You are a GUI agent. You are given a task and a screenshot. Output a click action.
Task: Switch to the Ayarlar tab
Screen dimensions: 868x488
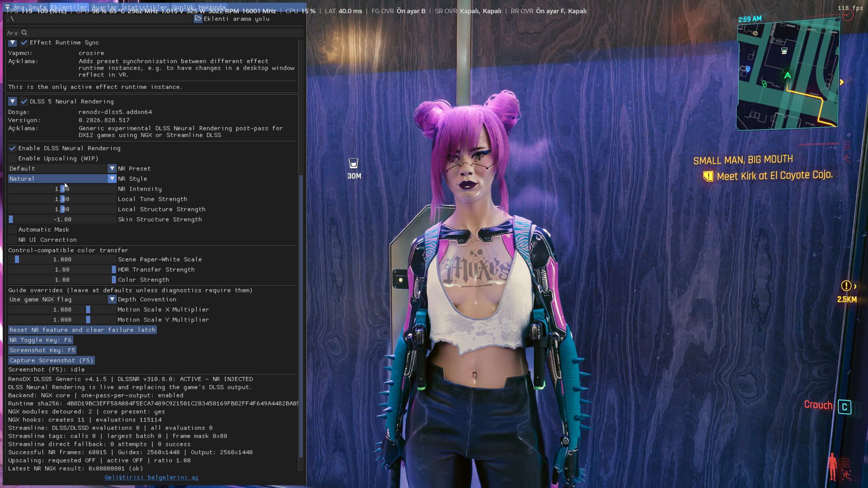104,7
